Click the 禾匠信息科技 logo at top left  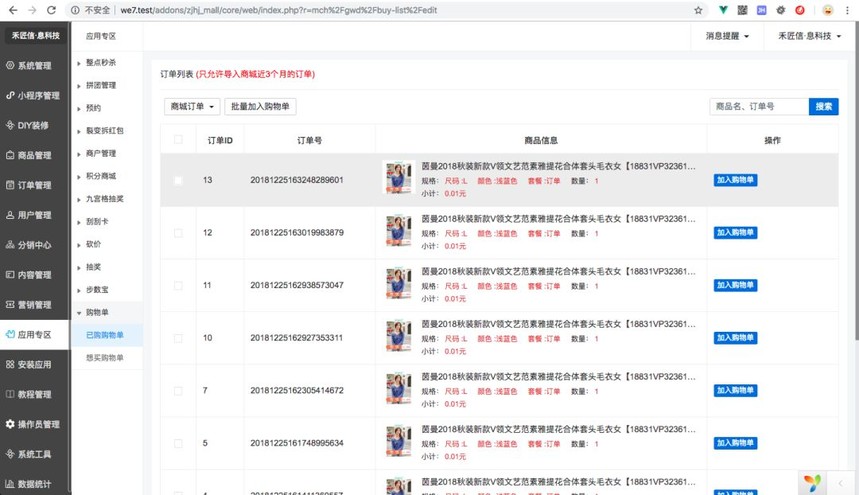tap(36, 36)
